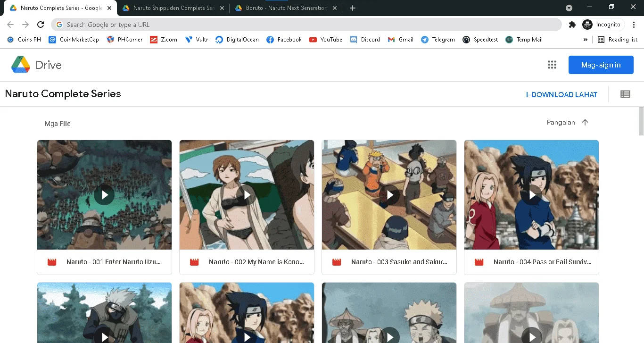
Task: Open Speedtest bookmark
Action: point(480,40)
